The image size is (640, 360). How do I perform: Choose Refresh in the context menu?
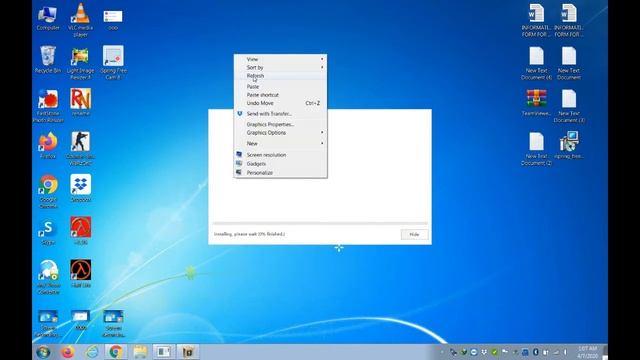tap(280, 76)
